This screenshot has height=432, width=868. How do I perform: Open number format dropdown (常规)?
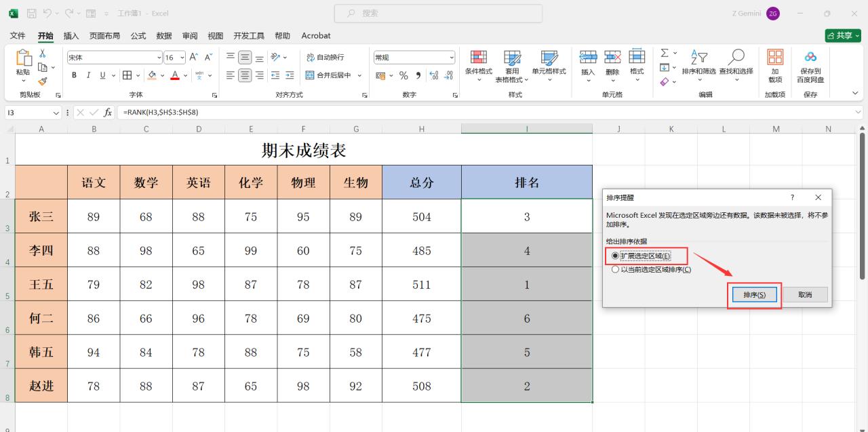pyautogui.click(x=452, y=58)
